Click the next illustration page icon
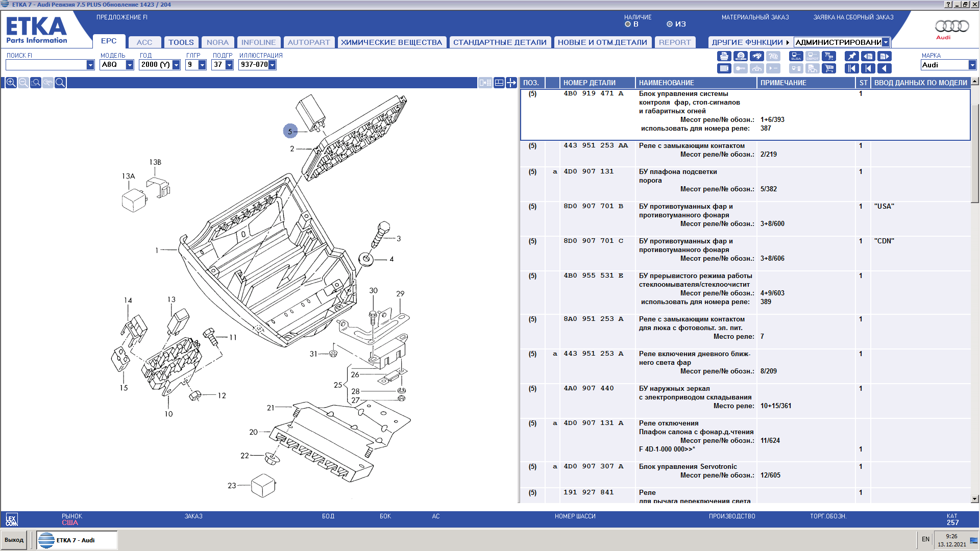980x551 pixels. 885,56
